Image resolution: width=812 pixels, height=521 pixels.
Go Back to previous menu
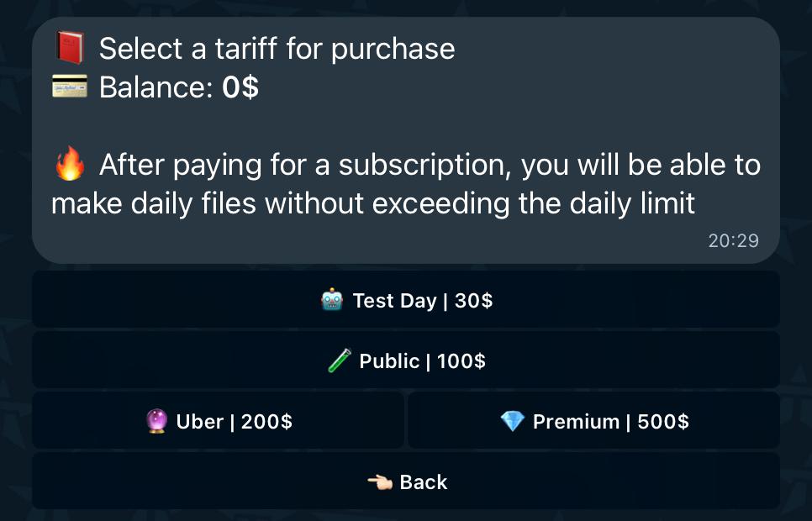click(x=406, y=482)
